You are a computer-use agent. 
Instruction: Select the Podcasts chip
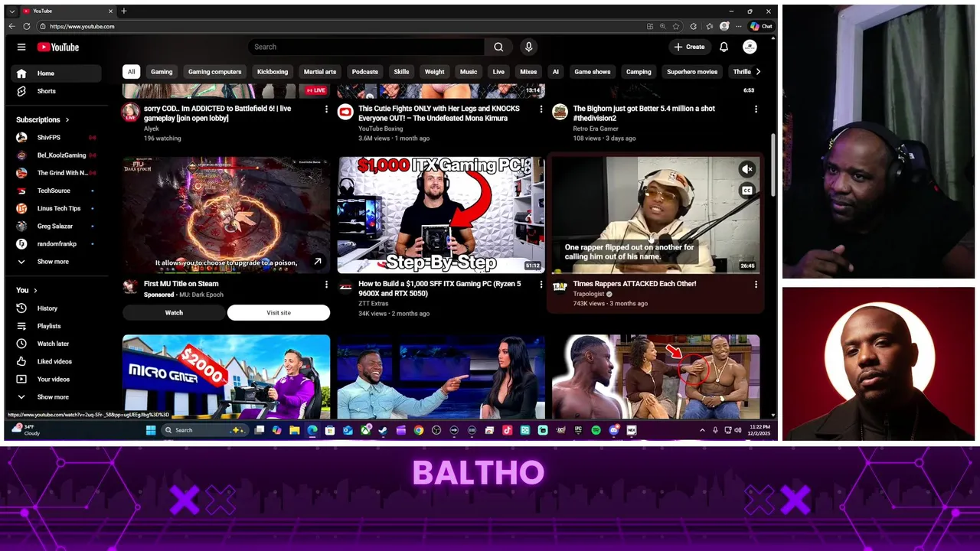(365, 72)
